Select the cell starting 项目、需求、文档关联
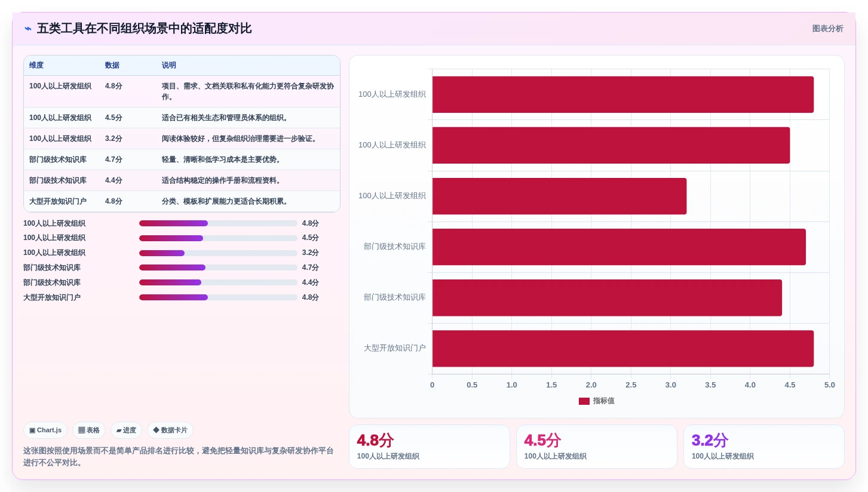This screenshot has height=492, width=868. [248, 91]
